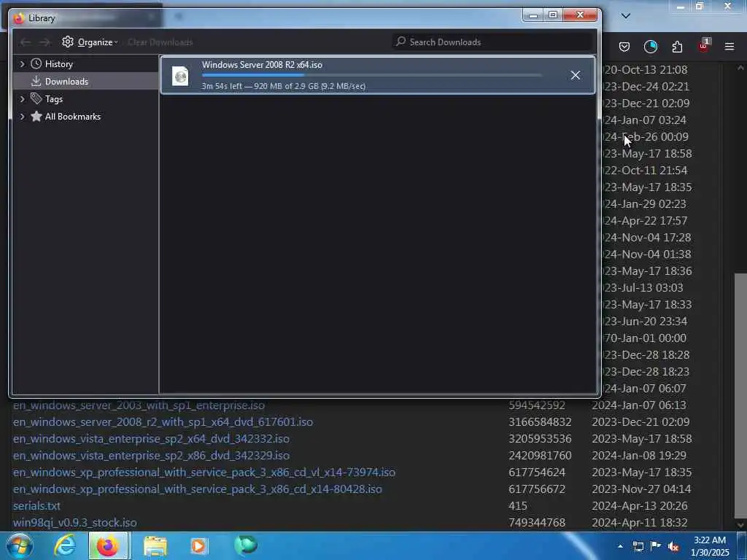Open Firefox Pocket save icon
Viewport: 747px width, 560px height.
(x=624, y=47)
